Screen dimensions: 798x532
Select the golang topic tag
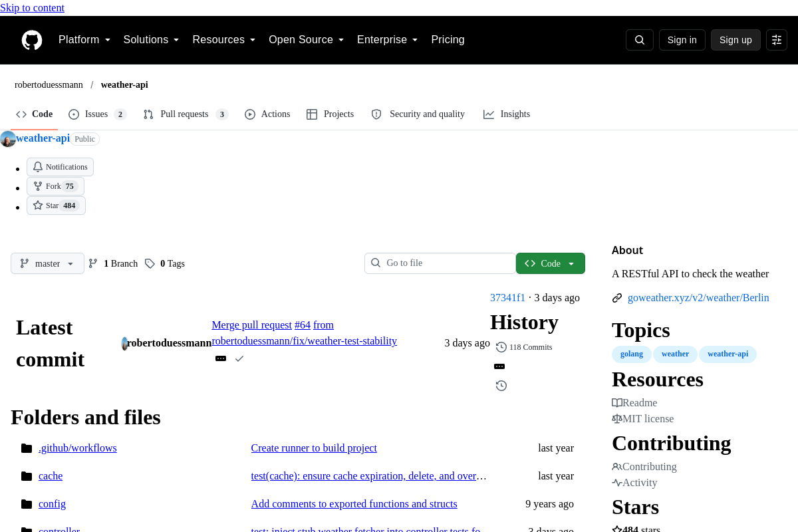[632, 354]
